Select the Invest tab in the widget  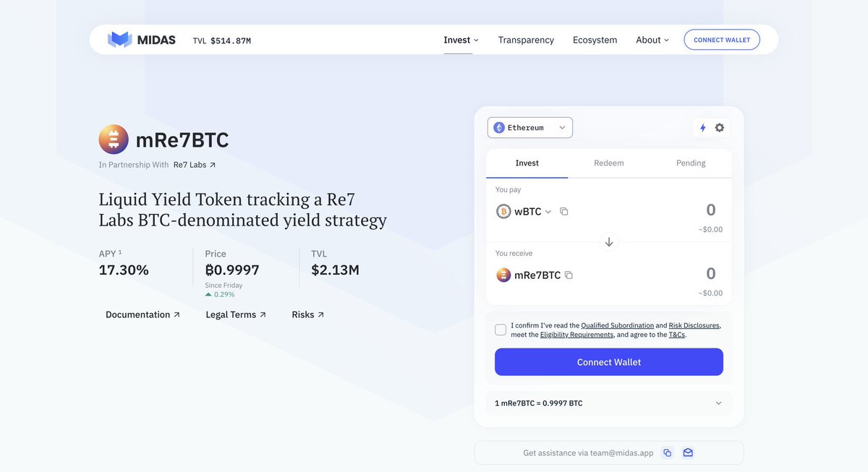click(x=527, y=163)
